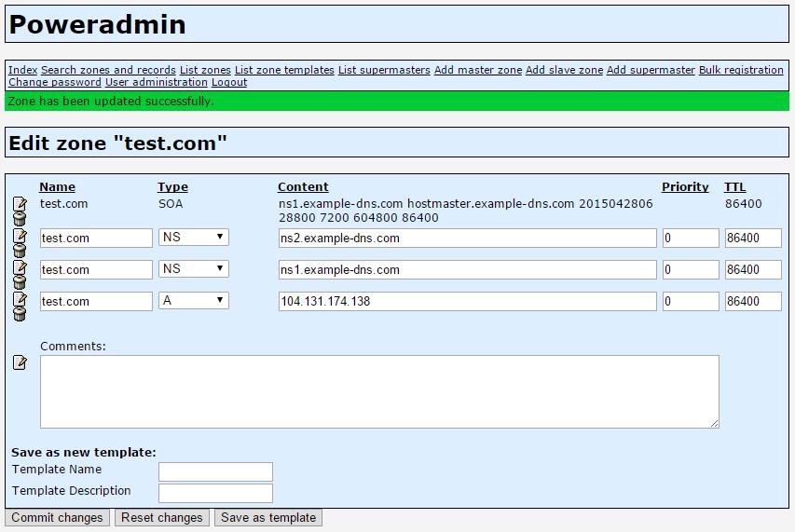Focus name field of ns2.example-dns.com record
Viewport: 795px width, 532px height.
pyautogui.click(x=96, y=239)
